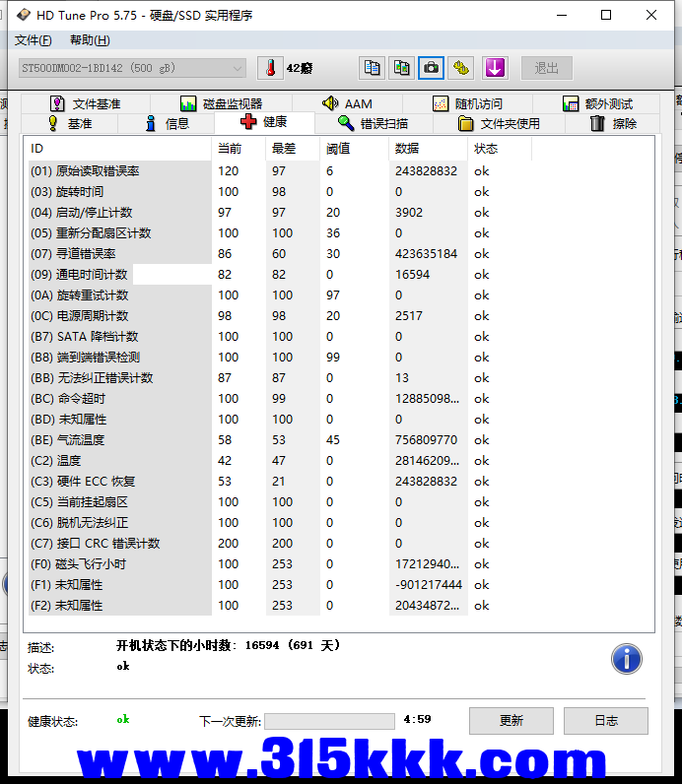Click the HD Tune Pro title bar icon
This screenshot has height=784, width=682.
tap(21, 15)
